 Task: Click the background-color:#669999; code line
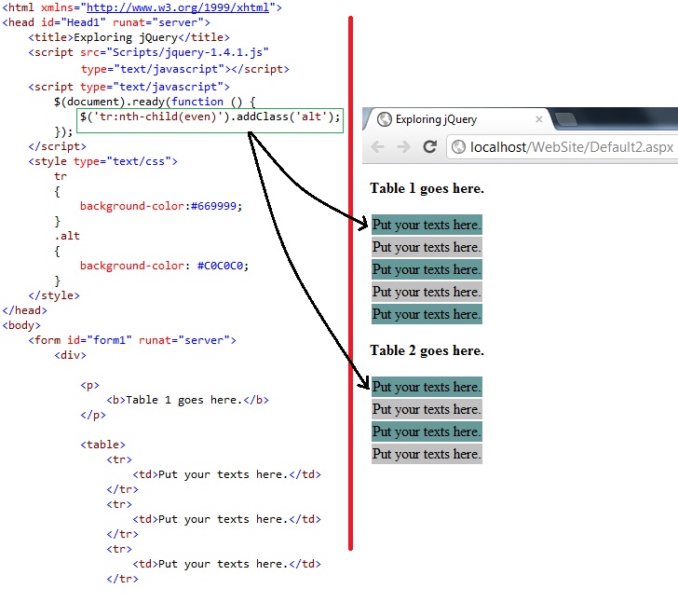coord(161,206)
